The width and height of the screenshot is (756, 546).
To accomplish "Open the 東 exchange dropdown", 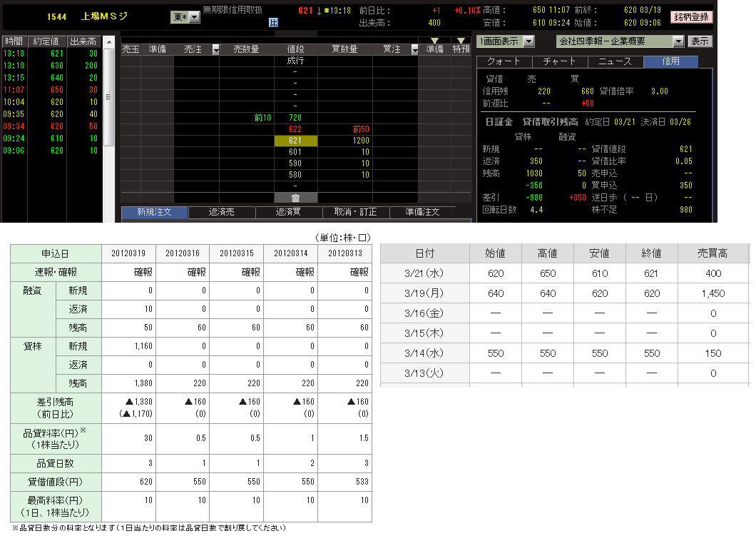I will pos(194,17).
